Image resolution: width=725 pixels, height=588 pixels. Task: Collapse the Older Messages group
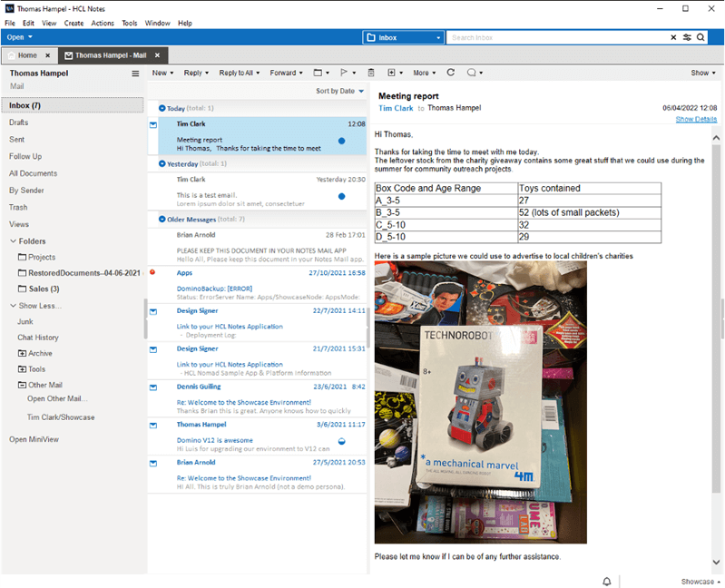pyautogui.click(x=162, y=219)
